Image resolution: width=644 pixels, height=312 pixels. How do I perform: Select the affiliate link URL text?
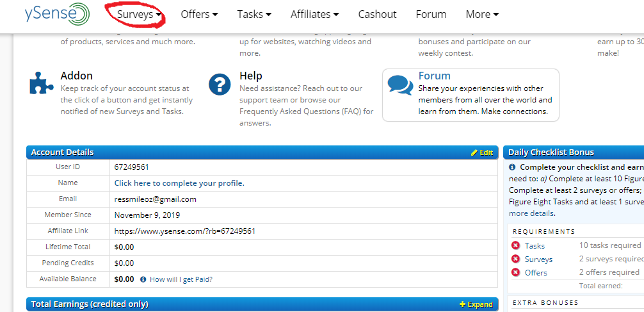[185, 231]
